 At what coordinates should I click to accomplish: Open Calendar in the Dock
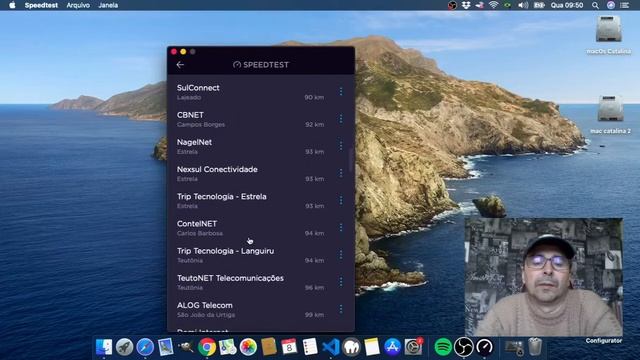pos(289,347)
